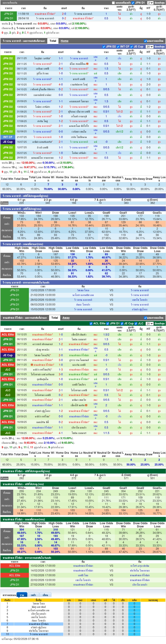Click timestamp 05/02/2026 07:36:16

pyautogui.click(x=26, y=639)
